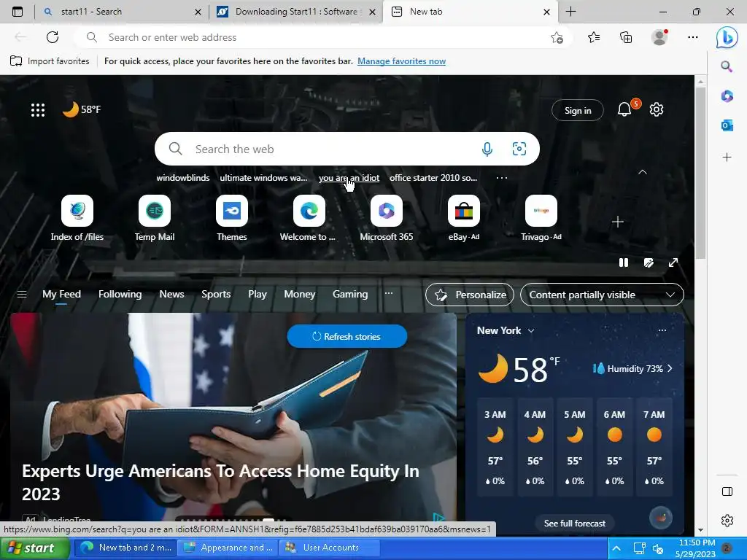Show more search suggestions ellipsis

(502, 178)
